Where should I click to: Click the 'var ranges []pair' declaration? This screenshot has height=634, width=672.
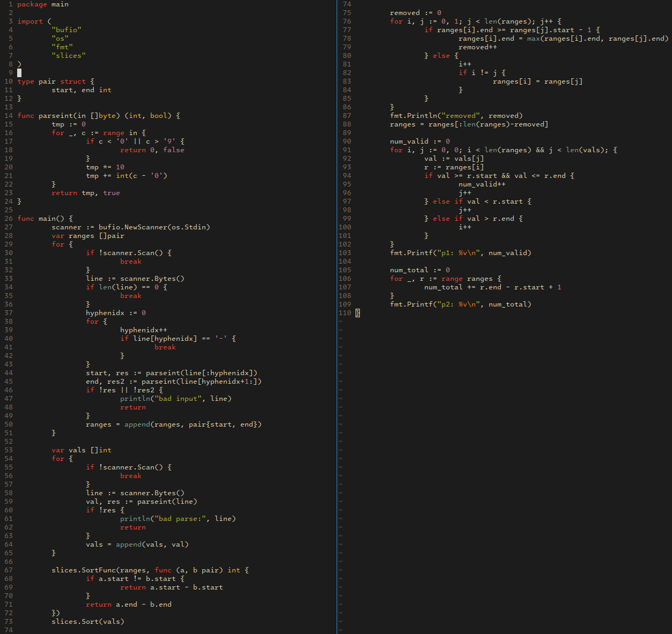pos(88,236)
